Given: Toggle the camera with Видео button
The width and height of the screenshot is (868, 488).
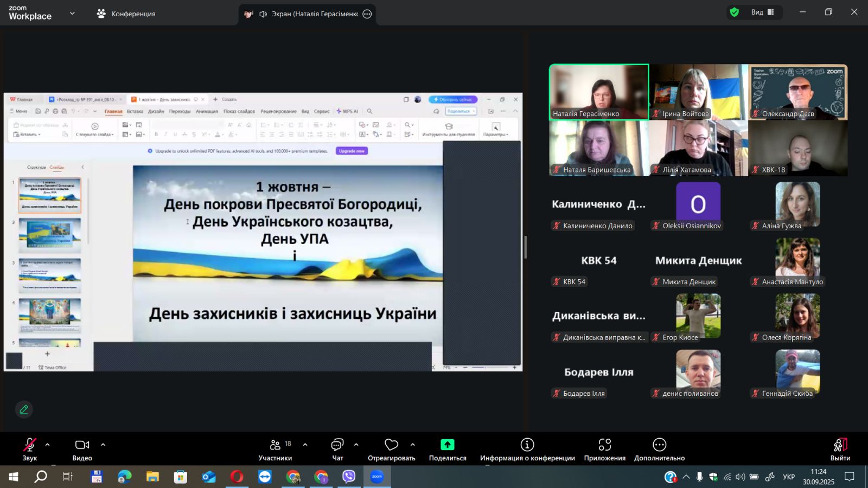Looking at the screenshot, I should click(82, 450).
